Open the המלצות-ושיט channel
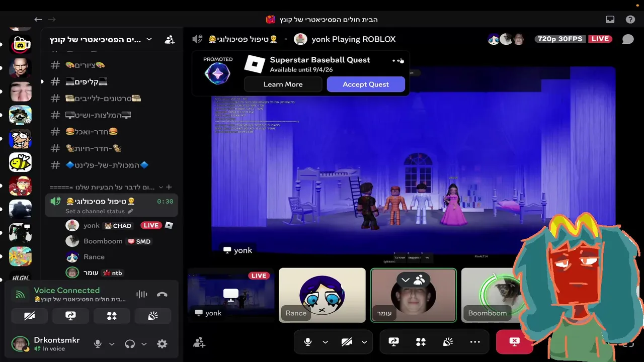 pyautogui.click(x=111, y=115)
